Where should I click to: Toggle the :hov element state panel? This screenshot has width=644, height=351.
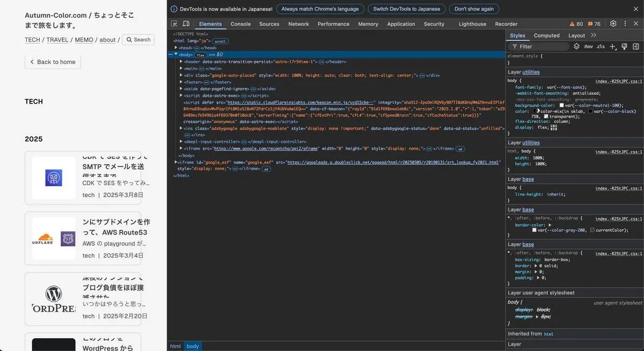588,47
